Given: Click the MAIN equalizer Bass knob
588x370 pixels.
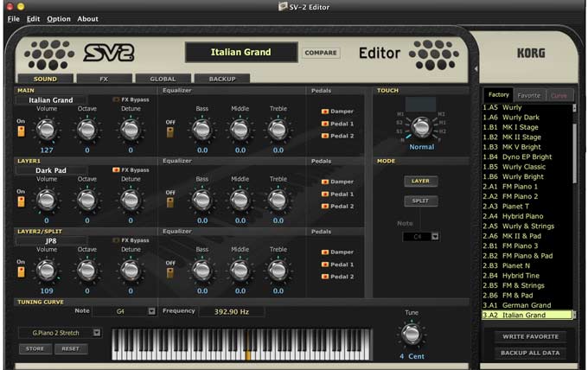Looking at the screenshot, I should click(x=201, y=130).
